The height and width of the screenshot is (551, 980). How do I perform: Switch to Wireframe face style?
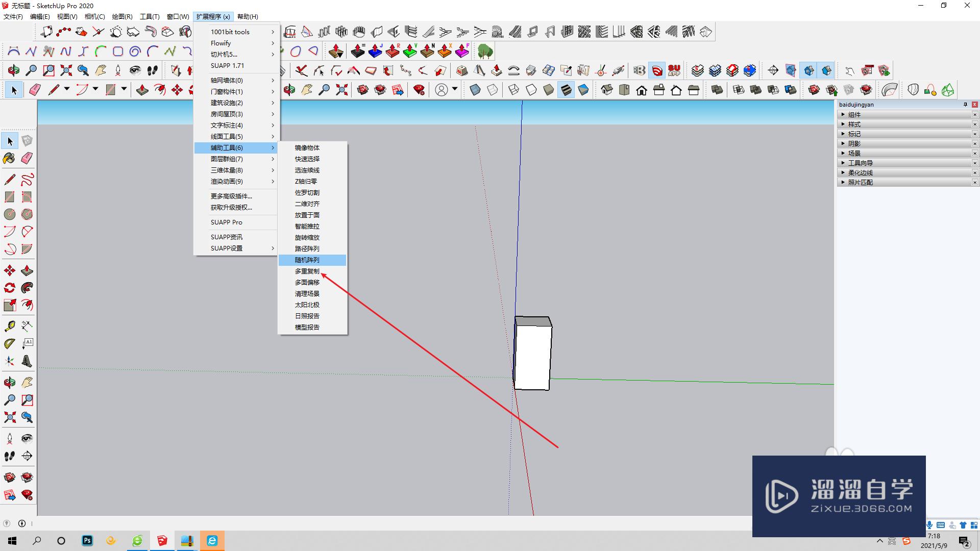pos(514,90)
